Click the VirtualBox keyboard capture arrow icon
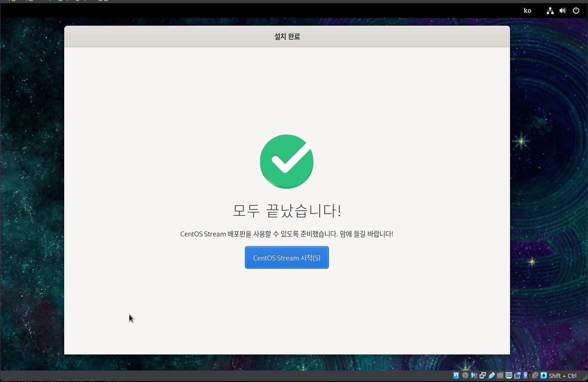The image size is (588, 382). point(544,376)
